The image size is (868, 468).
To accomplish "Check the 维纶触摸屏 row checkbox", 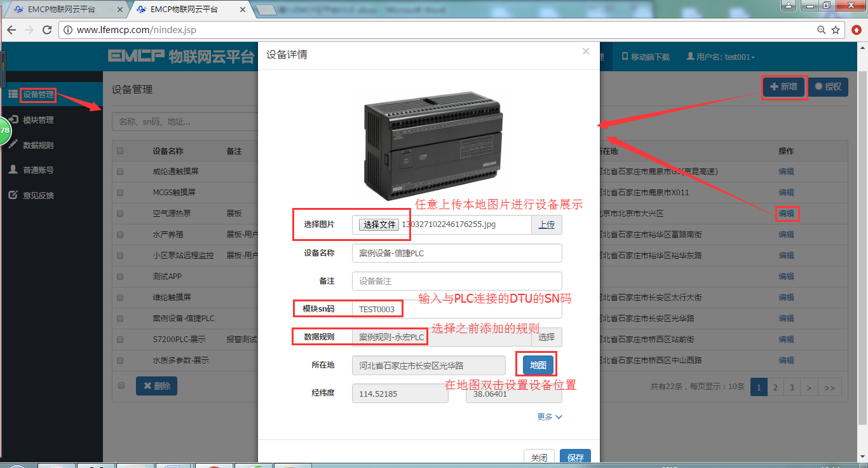I will click(x=120, y=298).
